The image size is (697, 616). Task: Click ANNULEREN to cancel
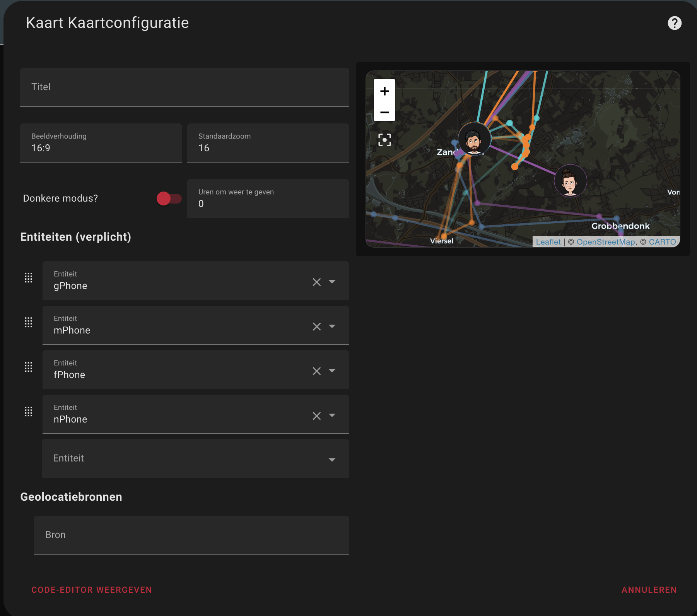[x=649, y=590]
